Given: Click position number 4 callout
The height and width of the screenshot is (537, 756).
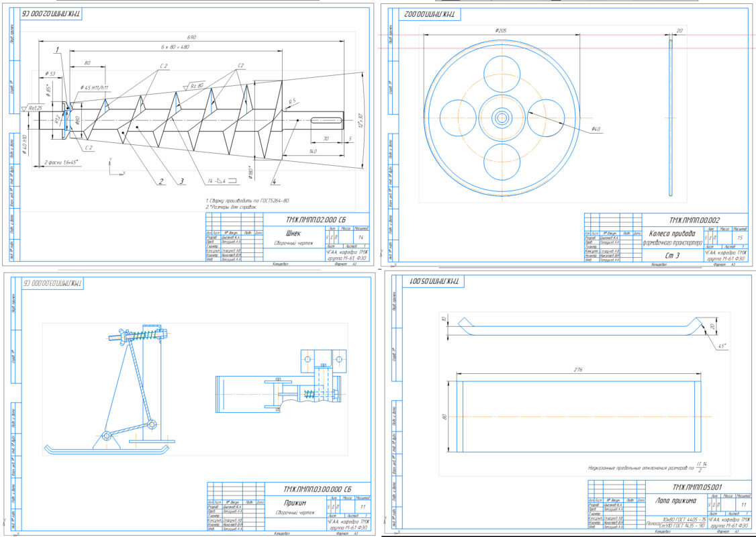Looking at the screenshot, I should (x=275, y=179).
